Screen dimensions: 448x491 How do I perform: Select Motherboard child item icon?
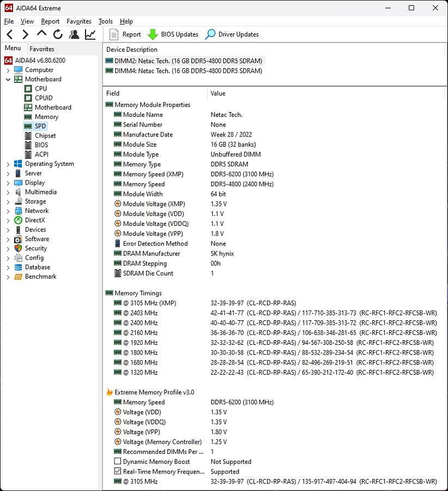28,107
